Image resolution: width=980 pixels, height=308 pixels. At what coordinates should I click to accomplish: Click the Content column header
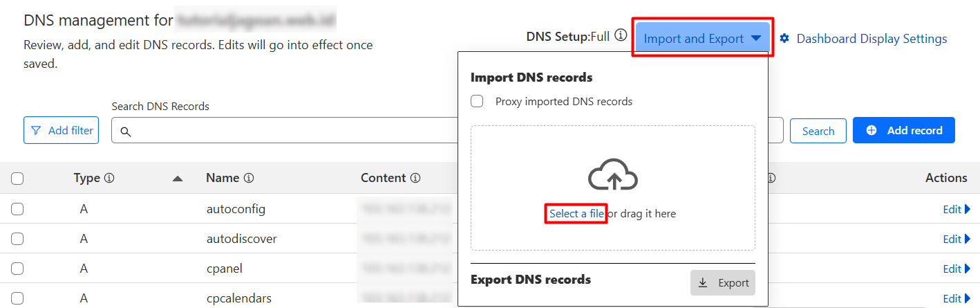click(383, 178)
